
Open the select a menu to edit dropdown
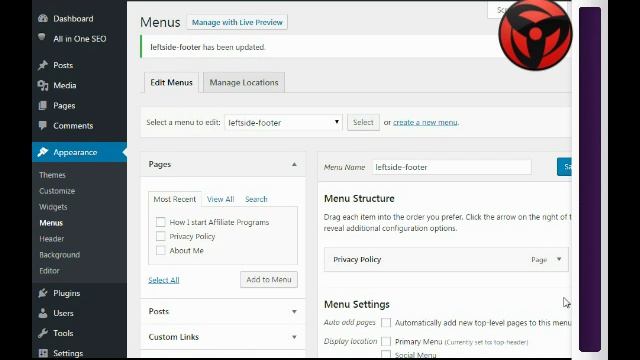pos(283,122)
